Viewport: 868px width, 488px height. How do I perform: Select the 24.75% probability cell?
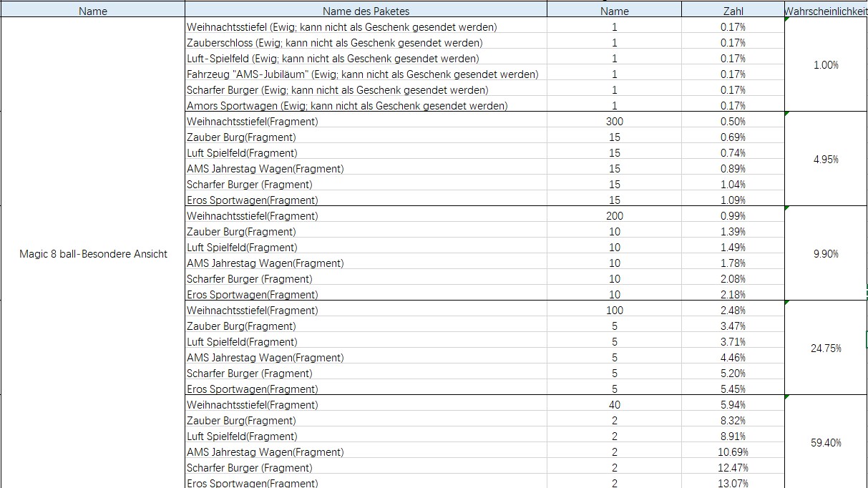(826, 348)
